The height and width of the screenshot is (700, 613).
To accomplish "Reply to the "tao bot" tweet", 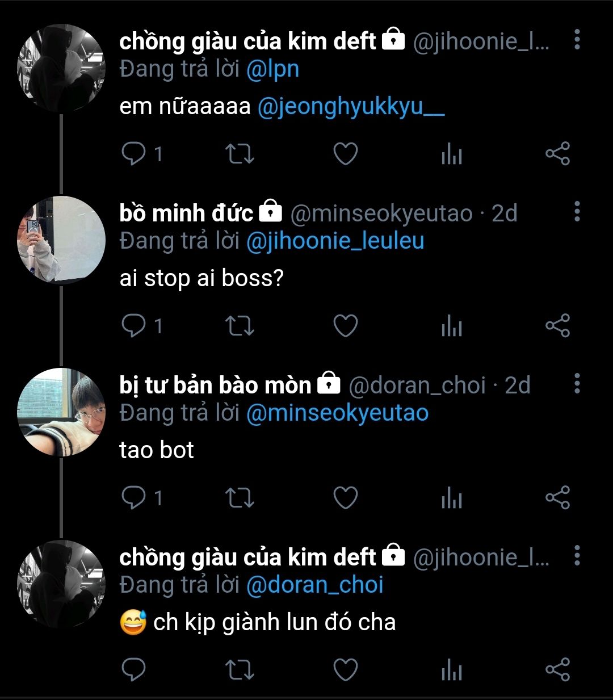I will [134, 498].
